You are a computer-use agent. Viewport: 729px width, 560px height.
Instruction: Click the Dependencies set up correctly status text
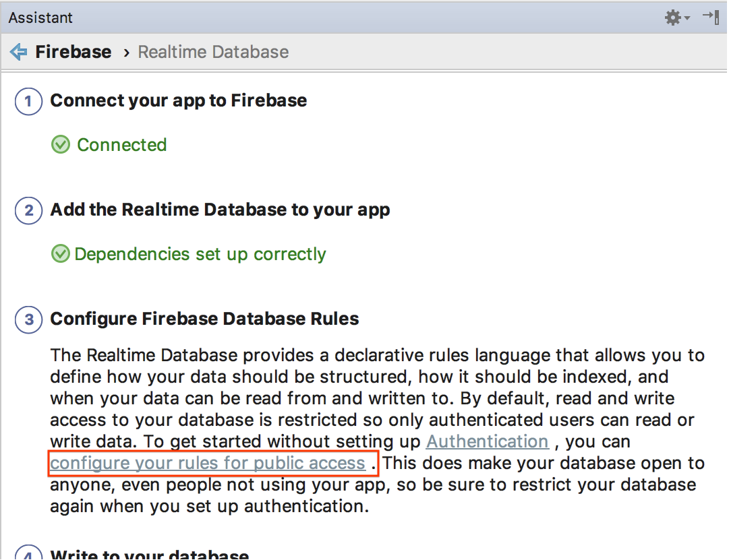tap(200, 254)
